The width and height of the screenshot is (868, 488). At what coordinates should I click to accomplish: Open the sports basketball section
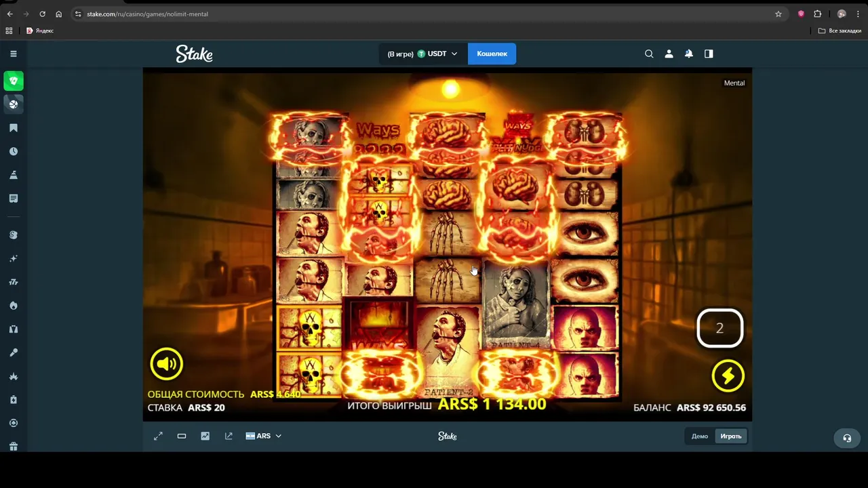tap(14, 104)
